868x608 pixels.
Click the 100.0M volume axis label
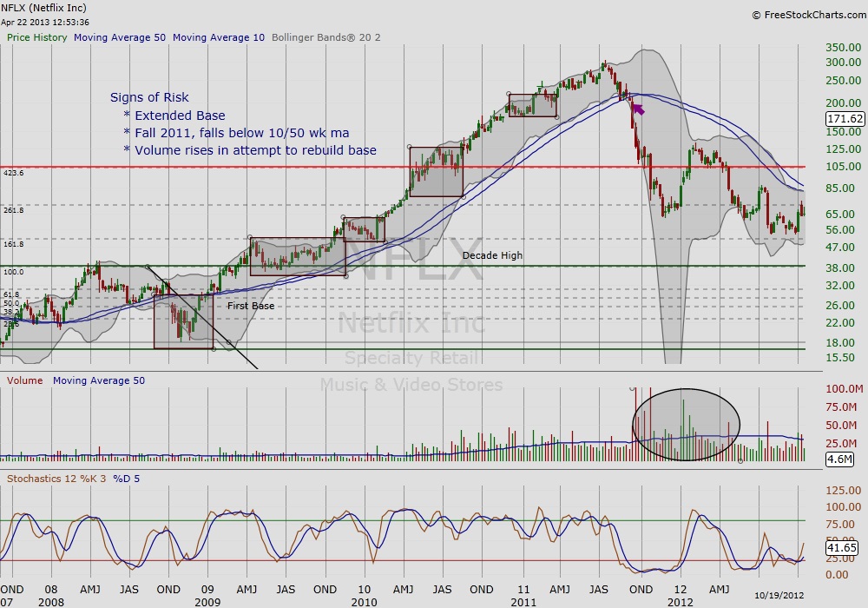pyautogui.click(x=844, y=389)
